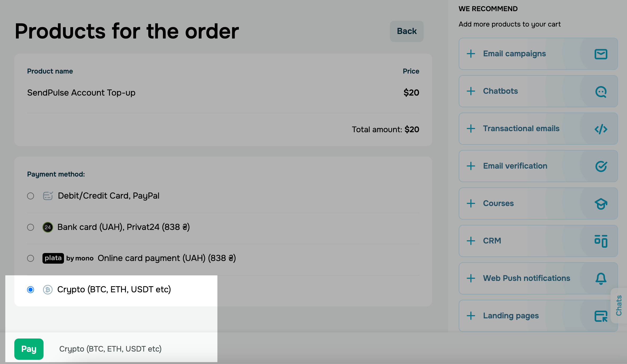Click the Landing pages icon
627x364 pixels.
tap(601, 316)
